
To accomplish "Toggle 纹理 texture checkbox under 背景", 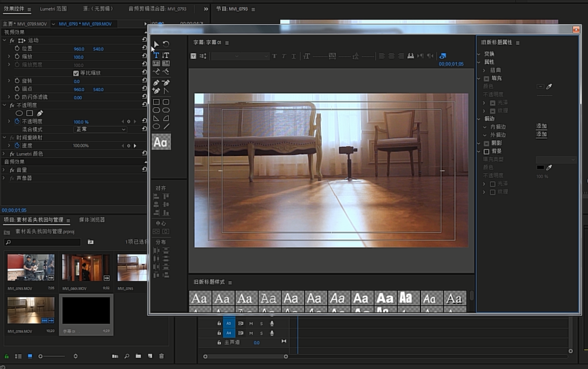I will pos(492,192).
